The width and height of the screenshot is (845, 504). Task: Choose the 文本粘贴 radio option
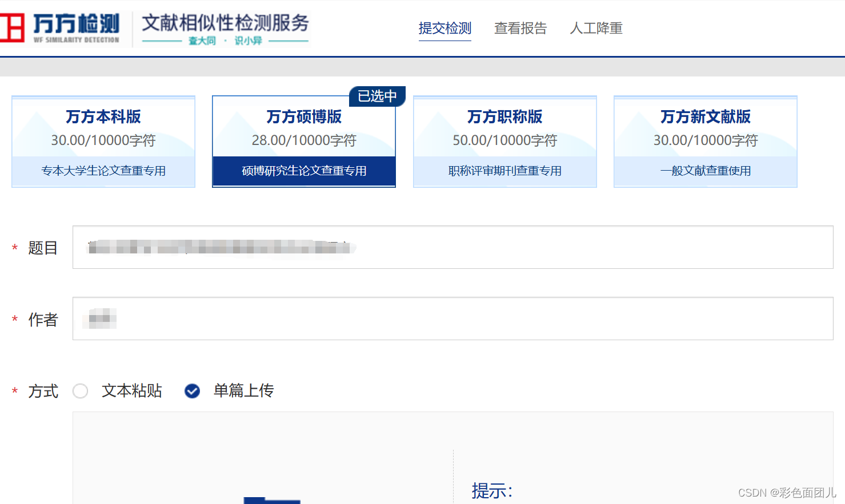[x=81, y=391]
